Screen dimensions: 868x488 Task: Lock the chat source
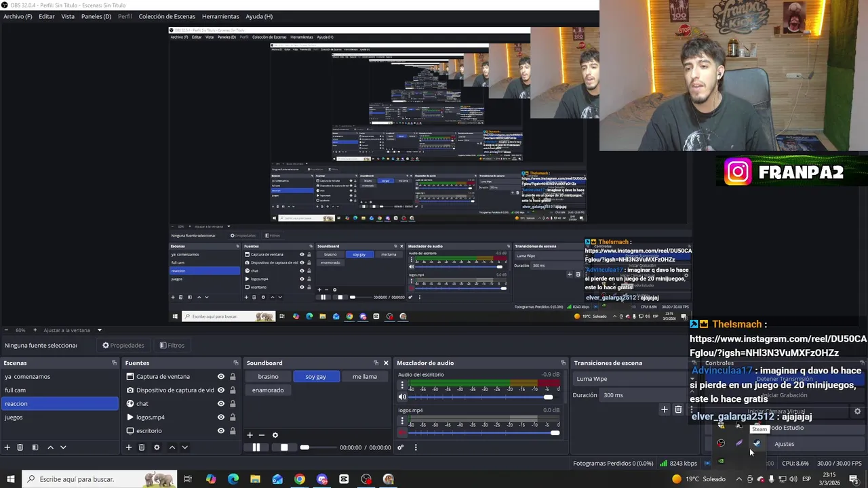(233, 404)
